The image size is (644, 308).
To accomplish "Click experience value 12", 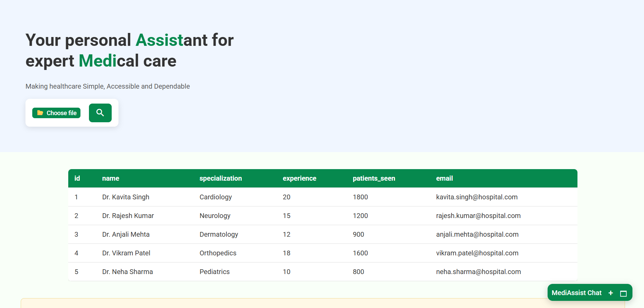I will [287, 234].
